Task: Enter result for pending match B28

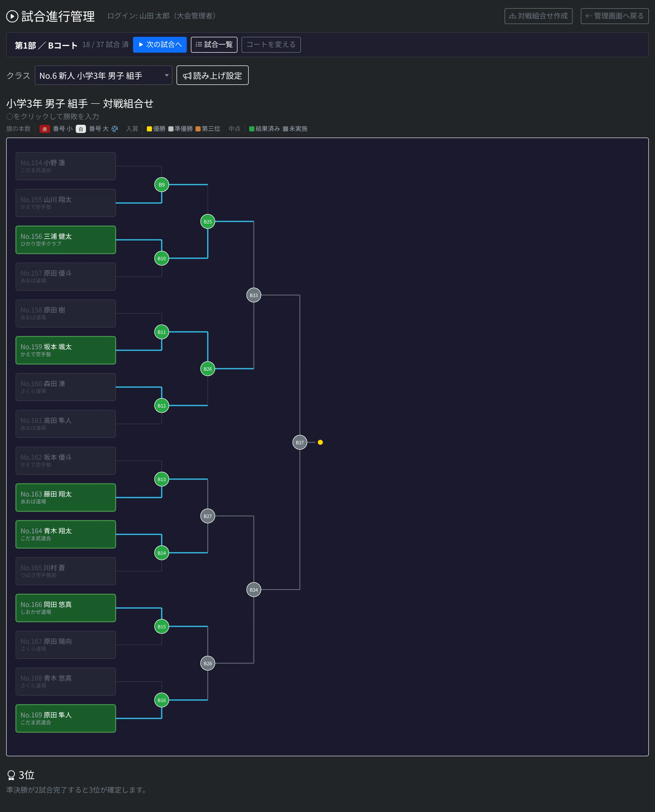Action: 208,663
